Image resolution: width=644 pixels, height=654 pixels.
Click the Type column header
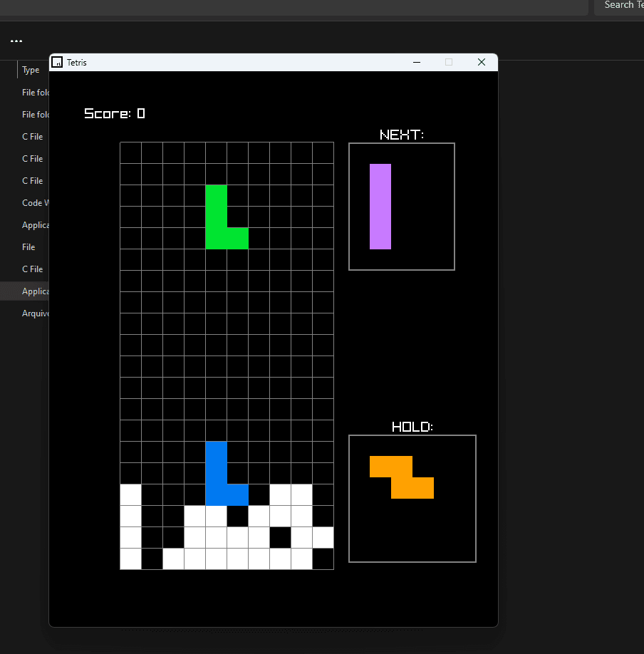point(31,70)
